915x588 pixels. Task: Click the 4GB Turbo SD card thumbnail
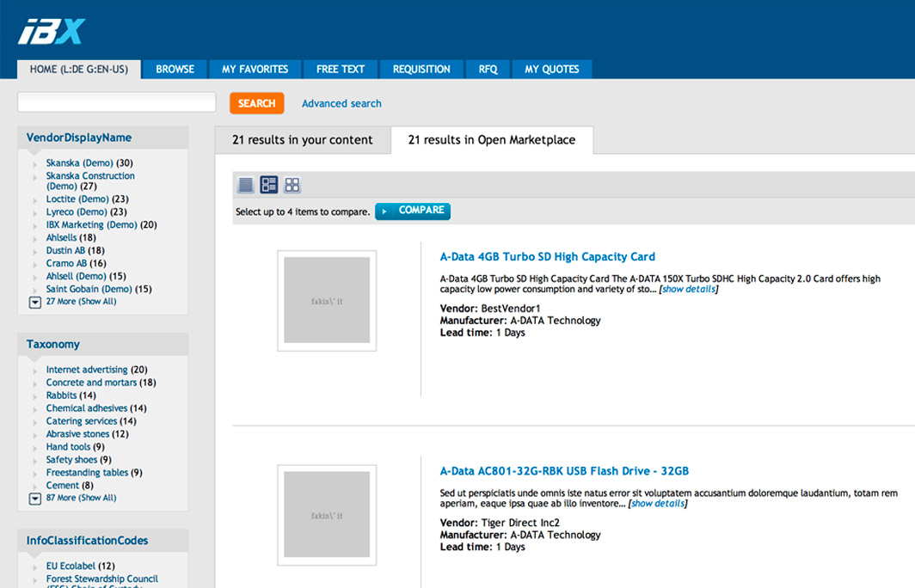click(327, 300)
